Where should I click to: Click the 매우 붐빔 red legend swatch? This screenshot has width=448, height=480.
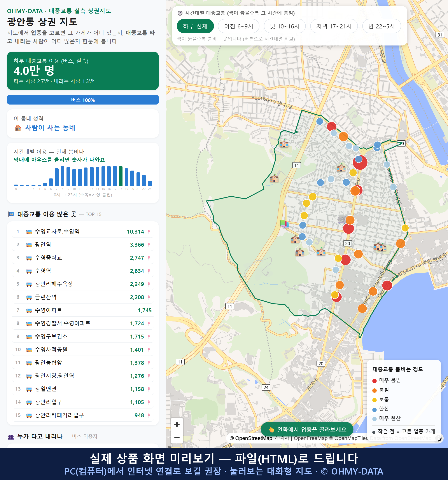pos(374,381)
